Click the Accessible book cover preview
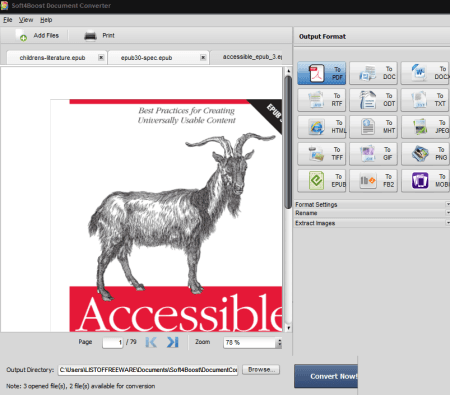Image resolution: width=450 pixels, height=395 pixels. tap(166, 215)
